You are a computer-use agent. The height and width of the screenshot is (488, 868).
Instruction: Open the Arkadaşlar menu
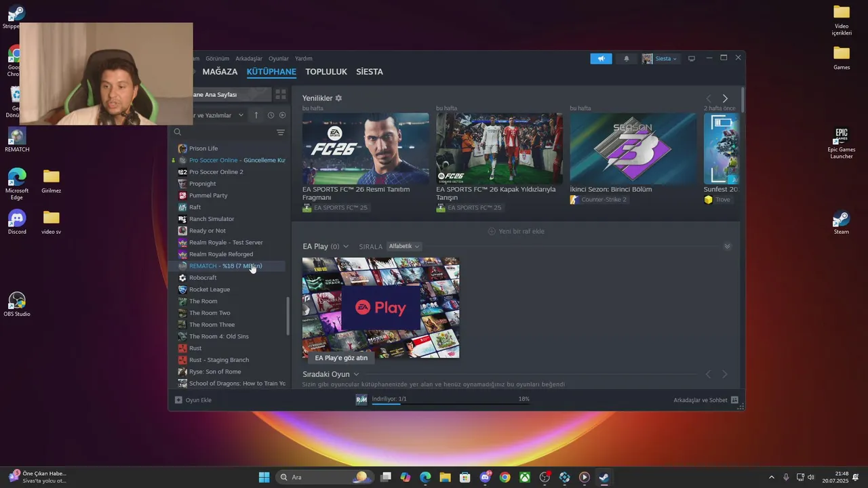point(249,58)
